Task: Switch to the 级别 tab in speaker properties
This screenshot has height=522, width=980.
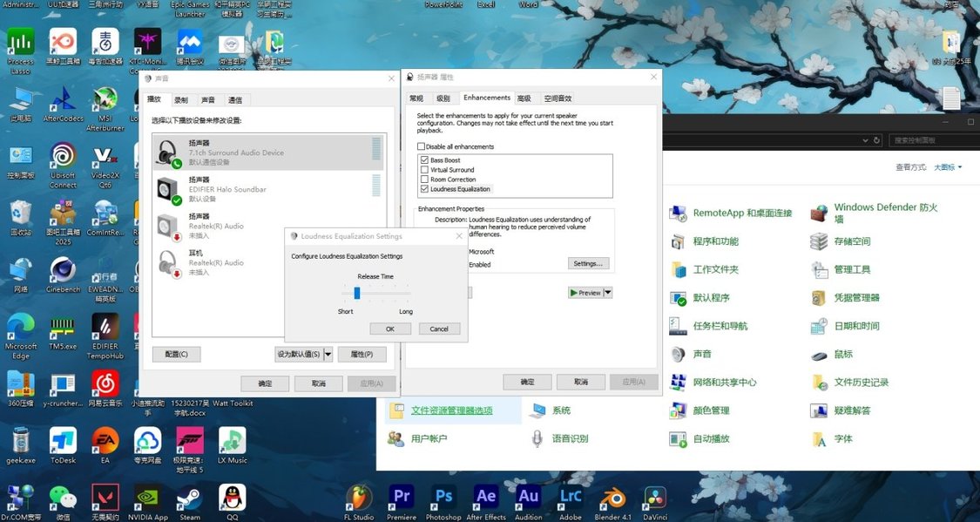Action: [x=443, y=98]
